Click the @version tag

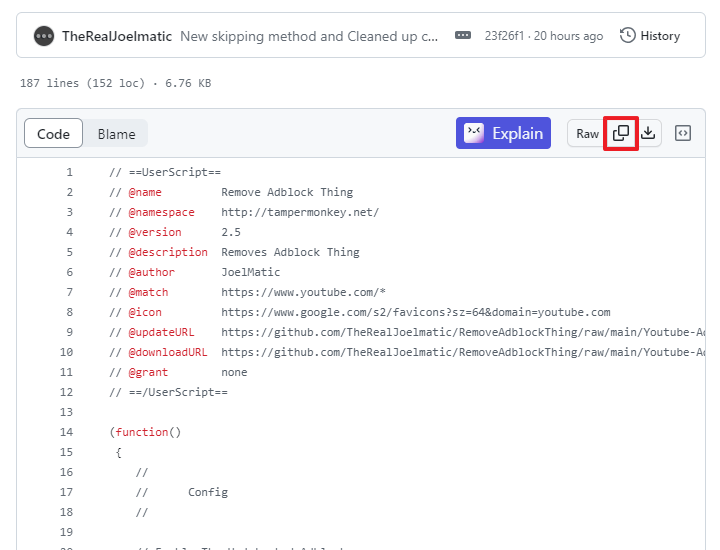pyautogui.click(x=155, y=232)
